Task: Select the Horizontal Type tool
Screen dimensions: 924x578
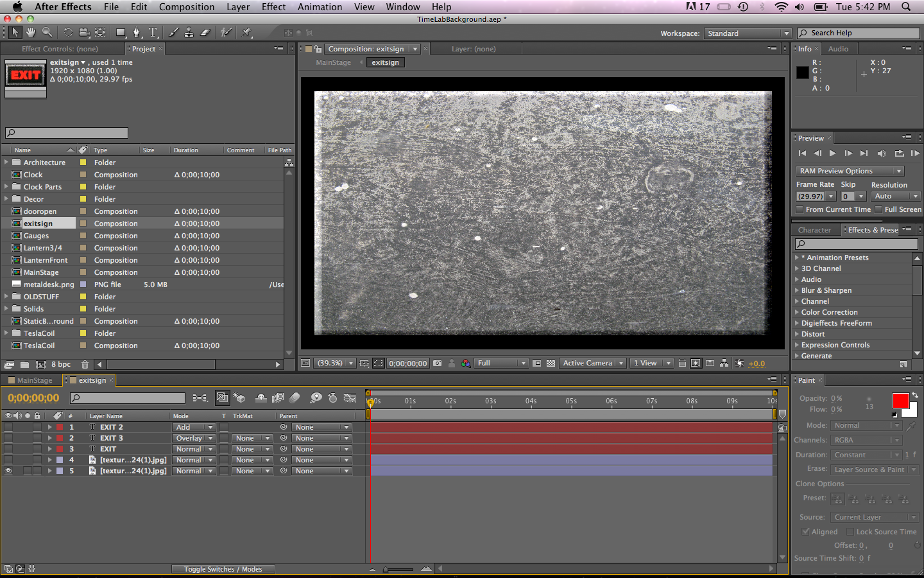Action: click(153, 32)
